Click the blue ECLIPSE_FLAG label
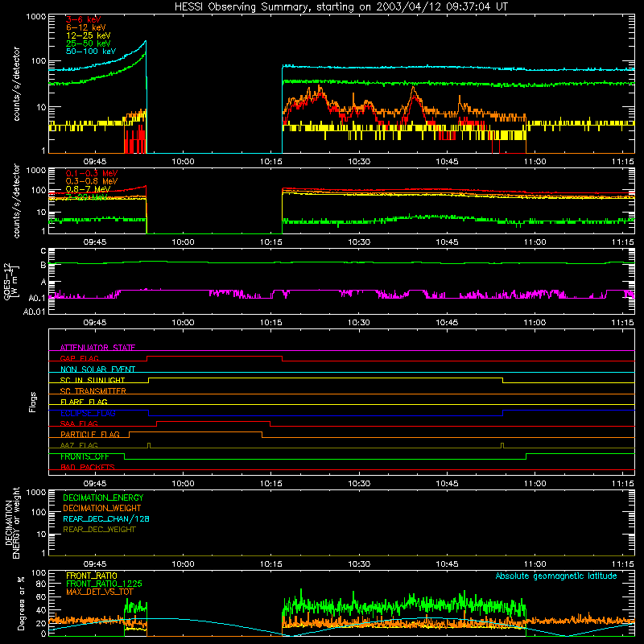 coord(88,413)
